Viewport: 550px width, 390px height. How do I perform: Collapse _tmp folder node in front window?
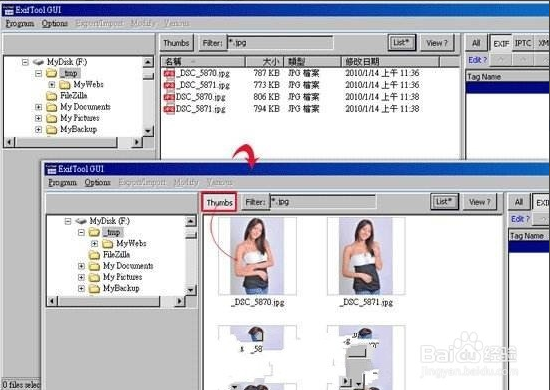tap(81, 232)
